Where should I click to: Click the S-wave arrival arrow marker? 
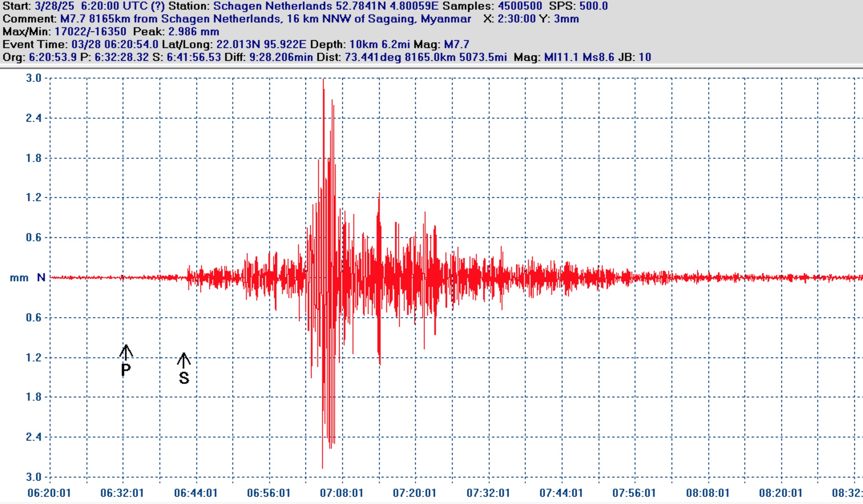coord(183,360)
